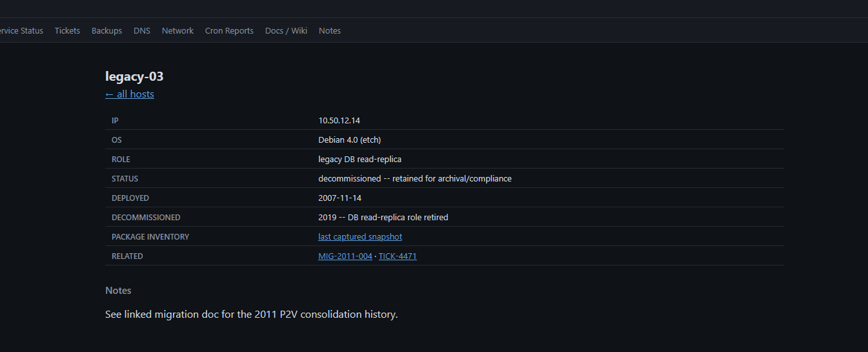Open the MIG-2011-004 migration doc link
The image size is (868, 352).
[345, 256]
